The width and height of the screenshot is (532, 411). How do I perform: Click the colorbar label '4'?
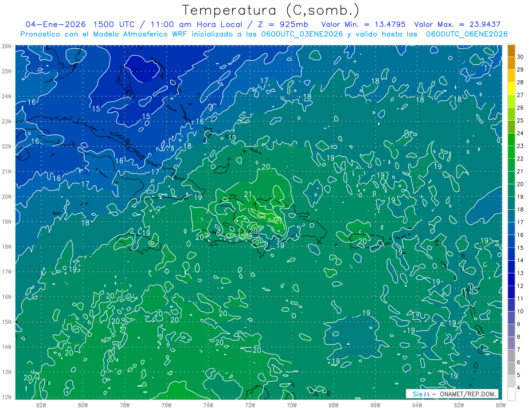[x=519, y=388]
